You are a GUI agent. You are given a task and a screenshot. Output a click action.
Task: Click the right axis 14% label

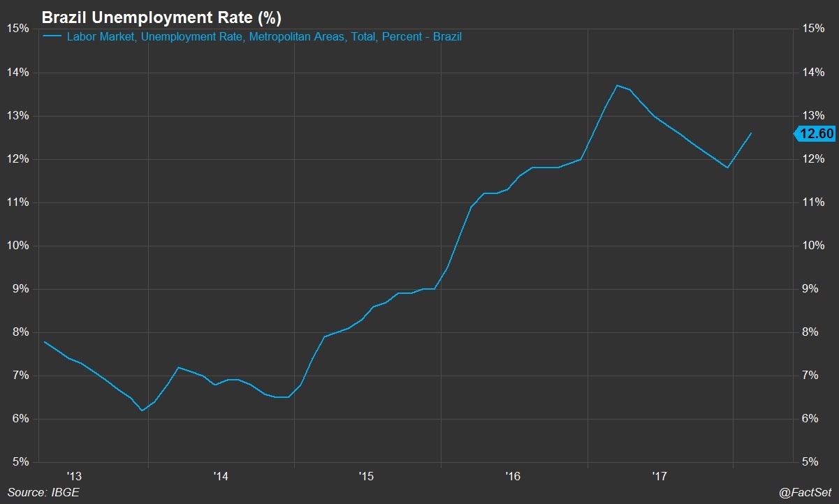[x=813, y=73]
